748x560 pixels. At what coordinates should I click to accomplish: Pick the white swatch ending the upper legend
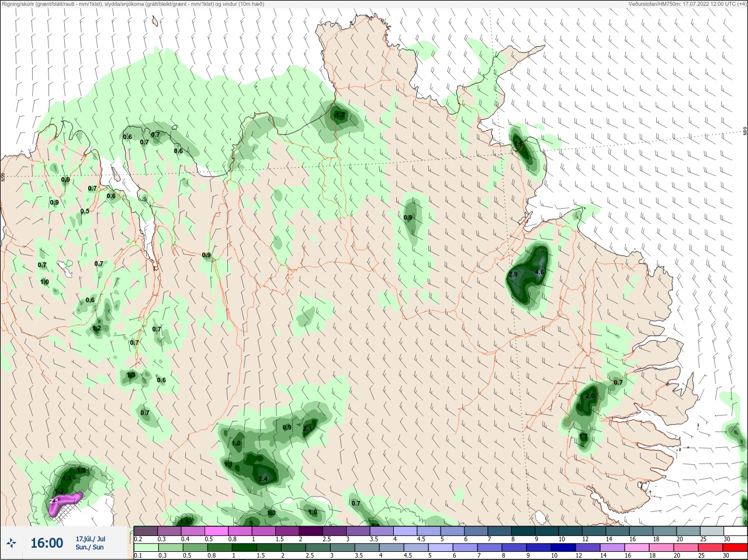735,531
